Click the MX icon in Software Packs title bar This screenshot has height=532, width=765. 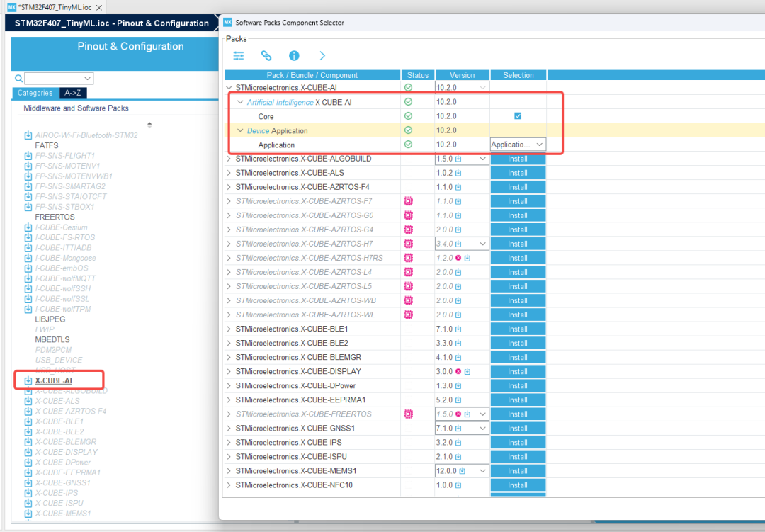tap(228, 22)
